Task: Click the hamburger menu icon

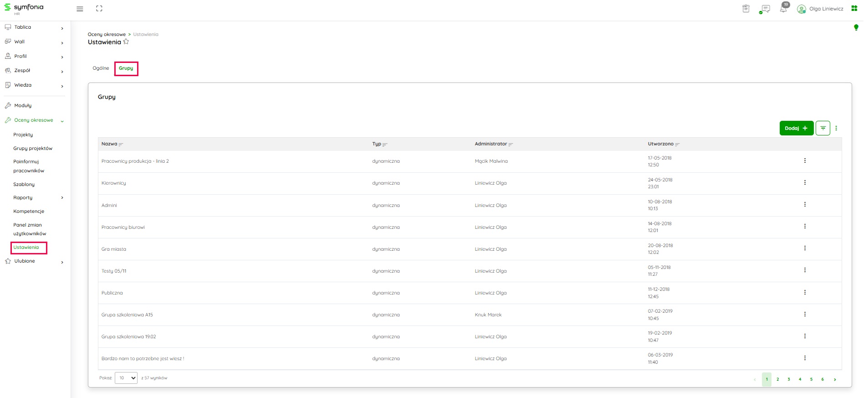Action: pos(80,9)
